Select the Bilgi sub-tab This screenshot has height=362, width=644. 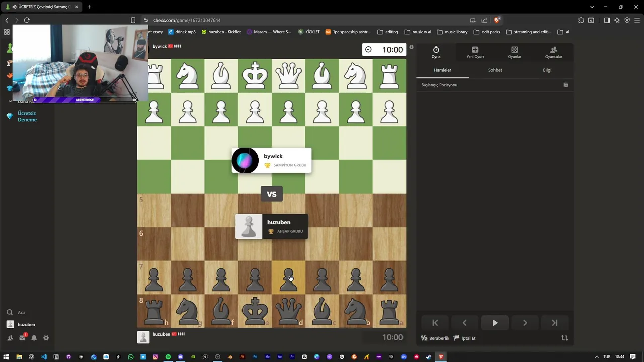[x=547, y=70]
